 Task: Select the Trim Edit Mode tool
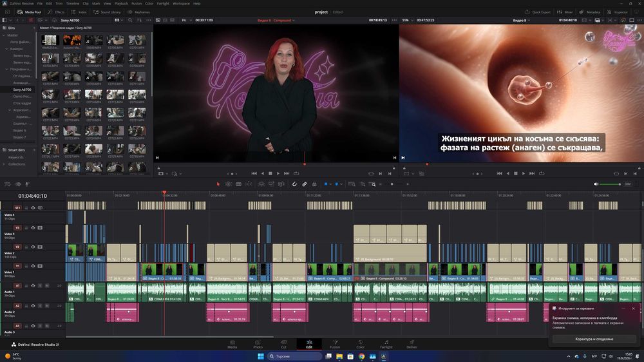tap(229, 184)
